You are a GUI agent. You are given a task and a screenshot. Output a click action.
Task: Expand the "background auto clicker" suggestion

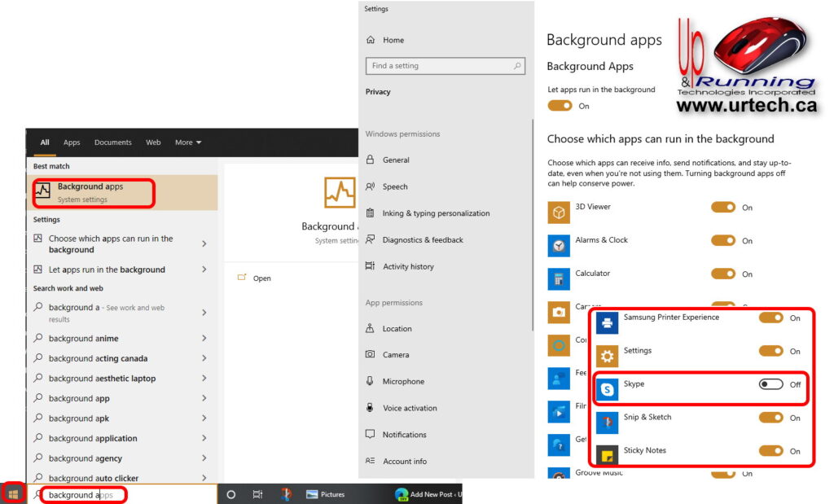tap(90, 478)
